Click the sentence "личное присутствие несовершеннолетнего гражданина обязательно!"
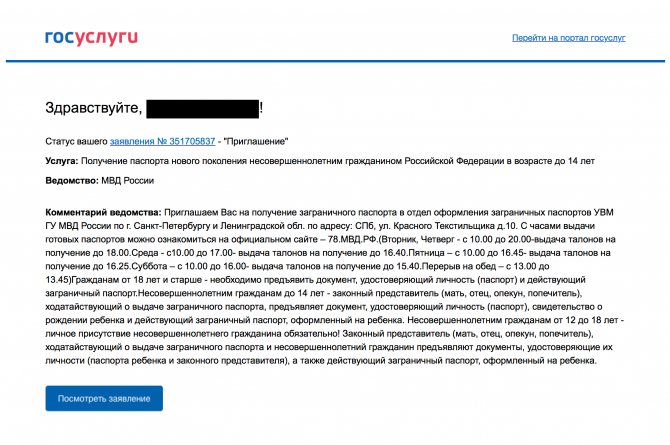Screen dimensions: 670x445 point(192,334)
